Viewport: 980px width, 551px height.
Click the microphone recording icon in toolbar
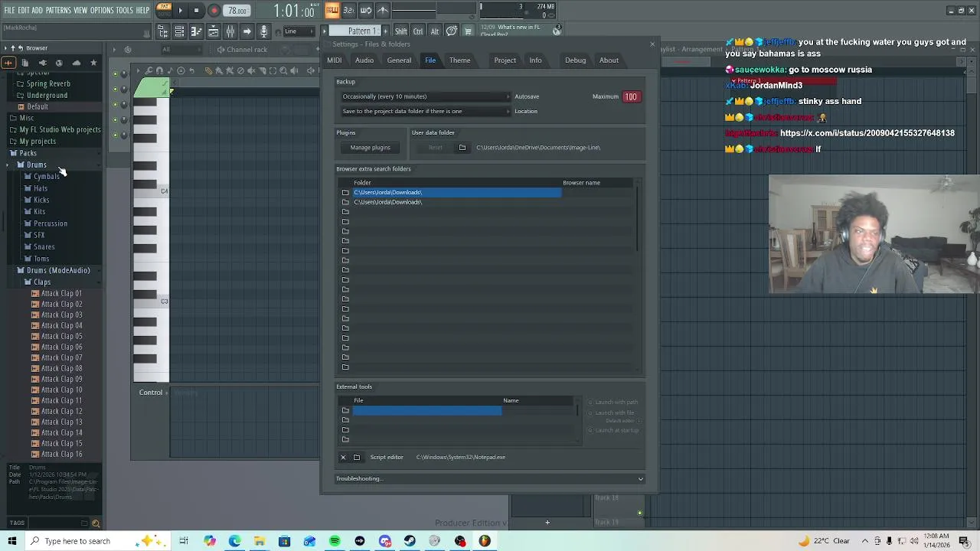click(263, 31)
